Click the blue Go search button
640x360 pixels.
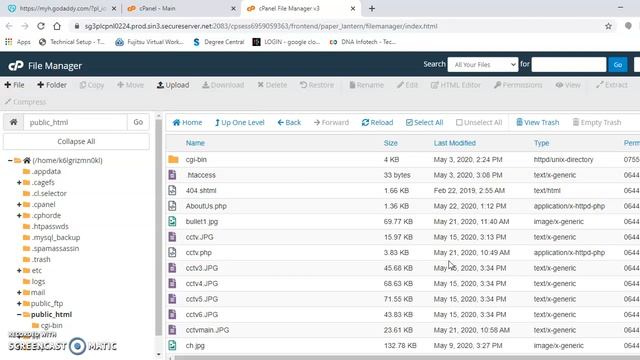(x=618, y=64)
